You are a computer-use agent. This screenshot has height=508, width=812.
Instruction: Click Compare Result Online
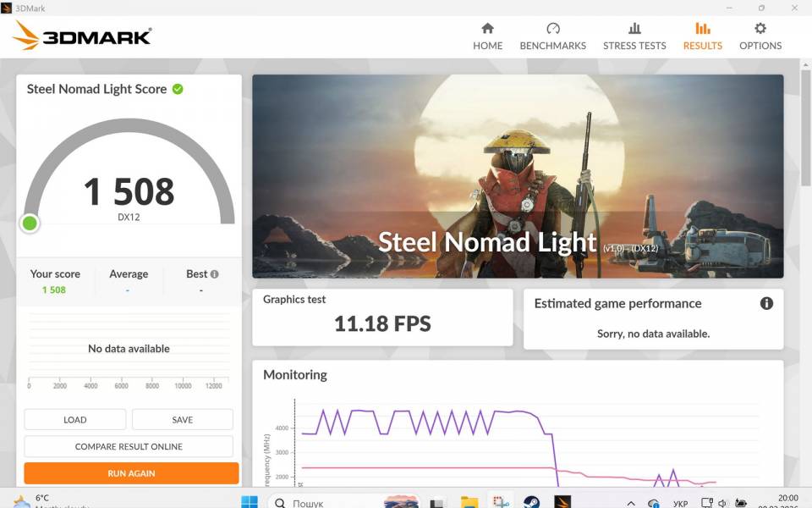click(x=129, y=446)
